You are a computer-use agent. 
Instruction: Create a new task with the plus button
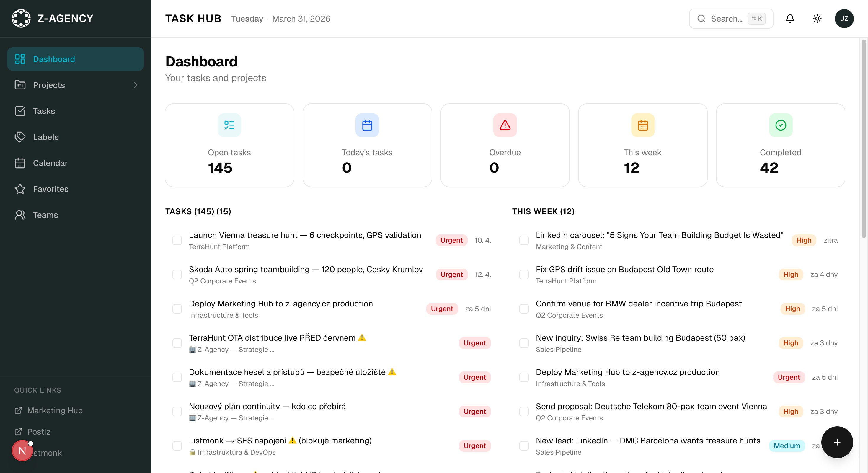tap(837, 442)
